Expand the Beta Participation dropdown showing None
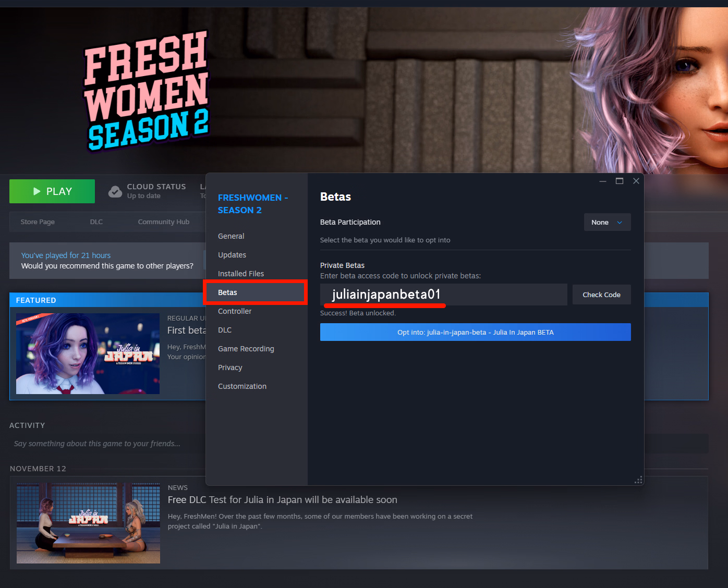This screenshot has width=728, height=588. point(608,222)
